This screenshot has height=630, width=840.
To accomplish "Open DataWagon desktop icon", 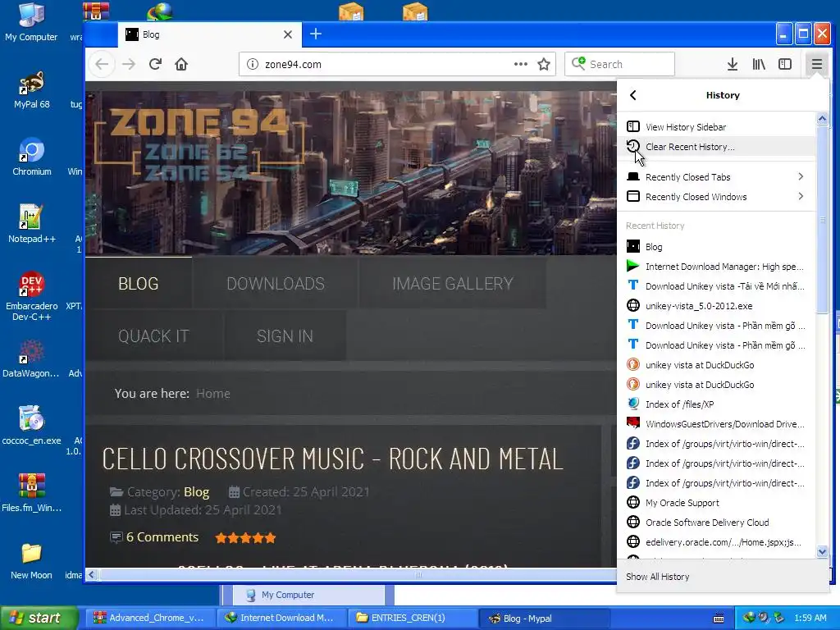I will (31, 359).
